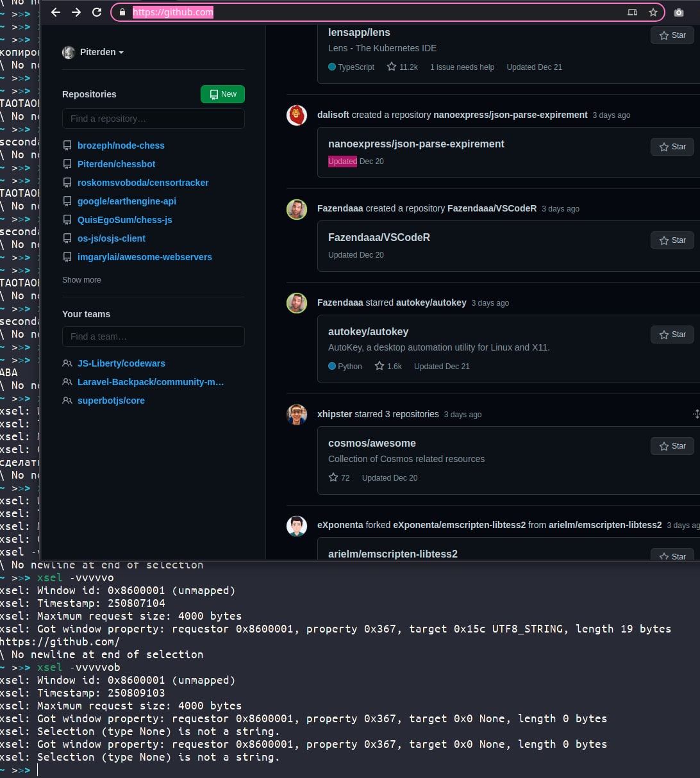This screenshot has height=778, width=700.
Task: Click repo icon beside google/earthengine-api
Action: 67,201
